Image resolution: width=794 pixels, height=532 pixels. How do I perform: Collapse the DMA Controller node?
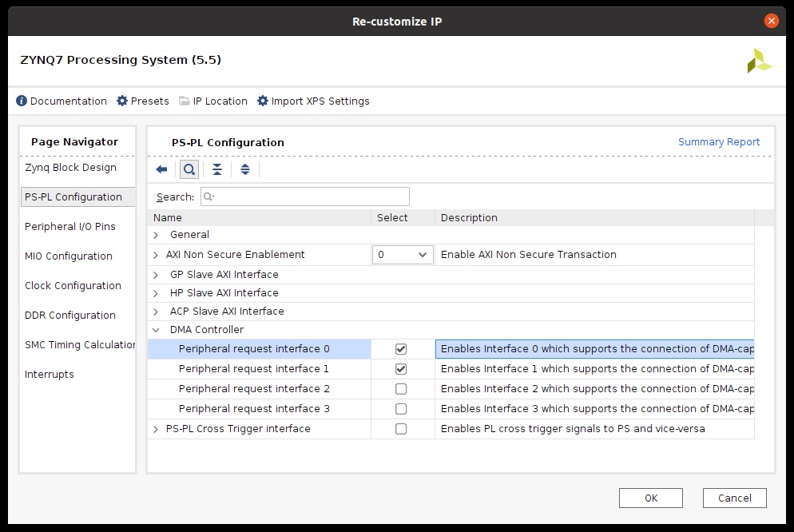pyautogui.click(x=156, y=330)
